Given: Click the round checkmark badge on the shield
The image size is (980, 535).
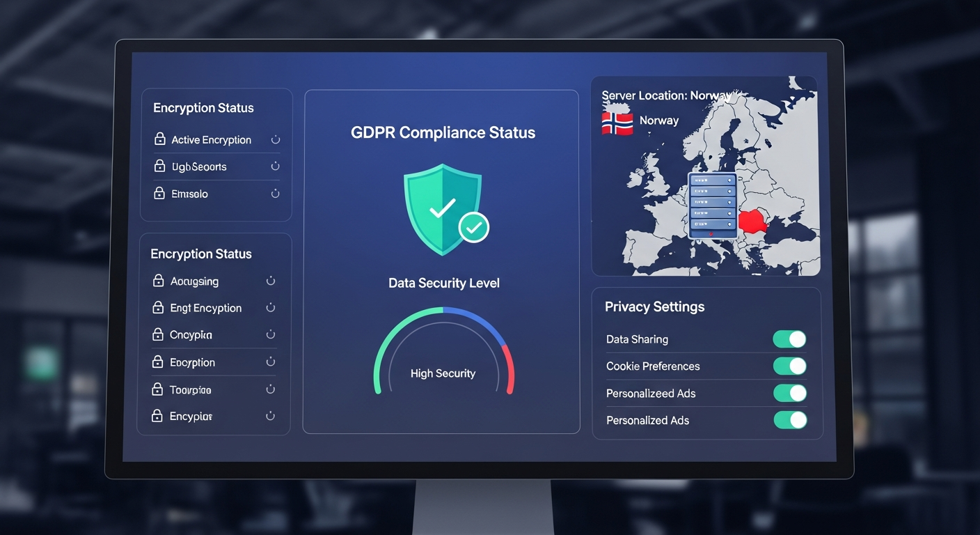Looking at the screenshot, I should tap(474, 227).
